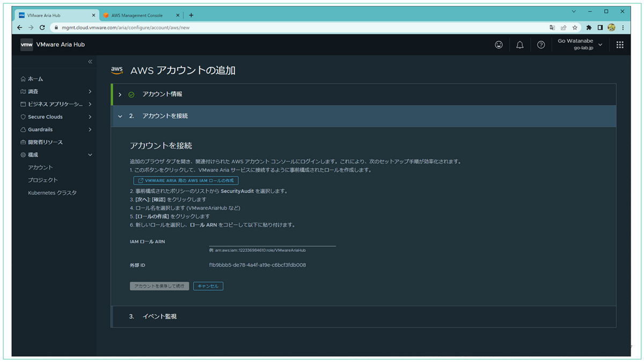Select プロジェクト under 構成

[x=42, y=180]
